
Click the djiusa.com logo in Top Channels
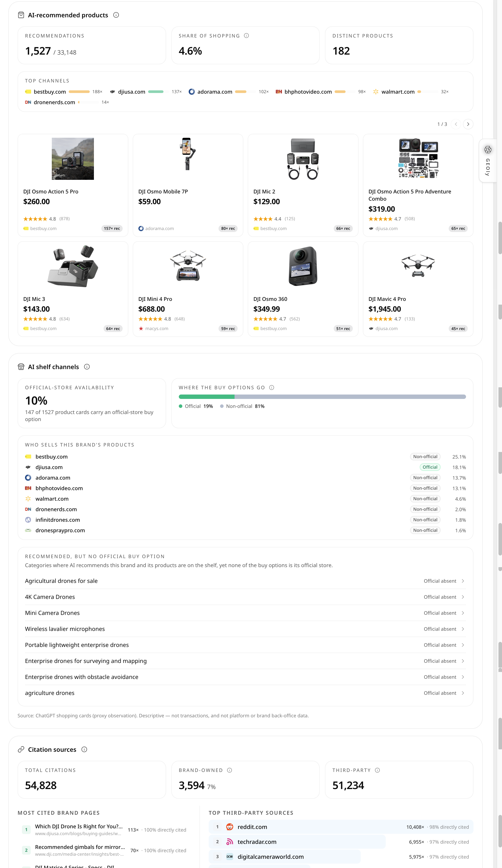tap(112, 92)
